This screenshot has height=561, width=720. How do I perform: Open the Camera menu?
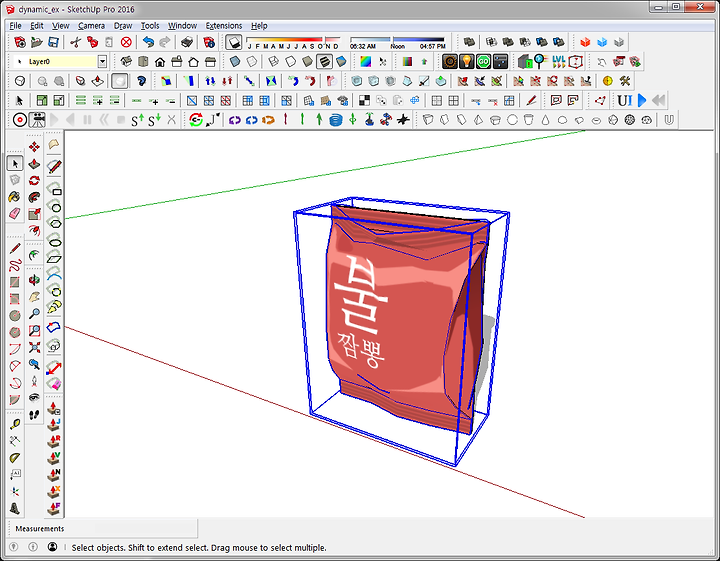[91, 26]
